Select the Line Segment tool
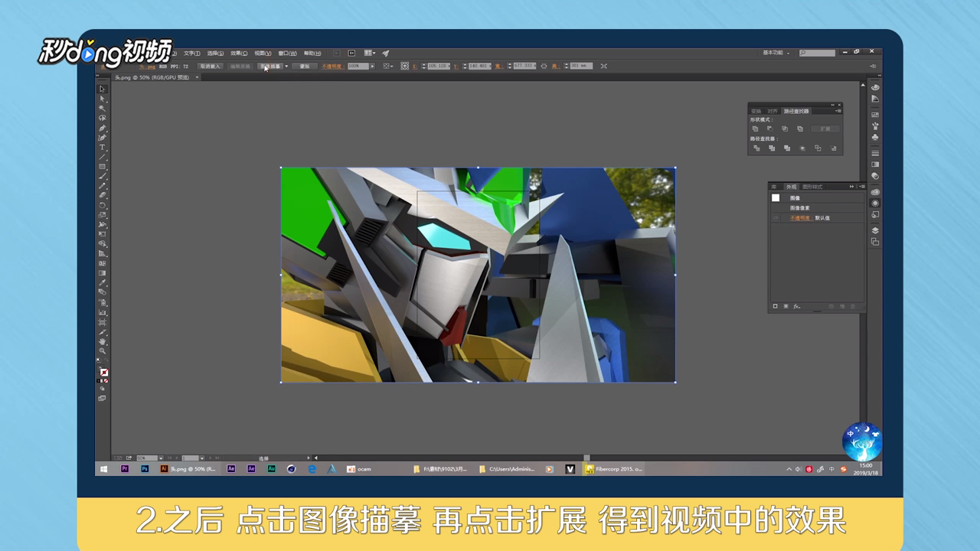 pos(103,157)
